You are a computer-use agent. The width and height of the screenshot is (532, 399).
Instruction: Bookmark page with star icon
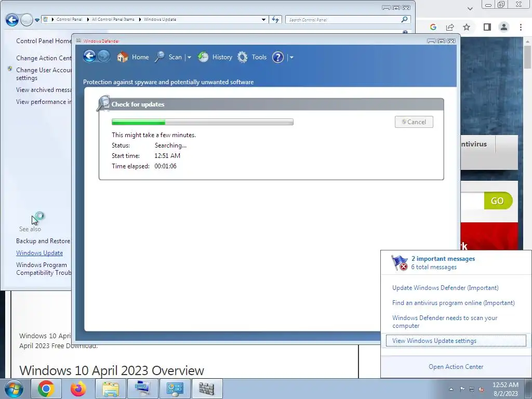467,27
